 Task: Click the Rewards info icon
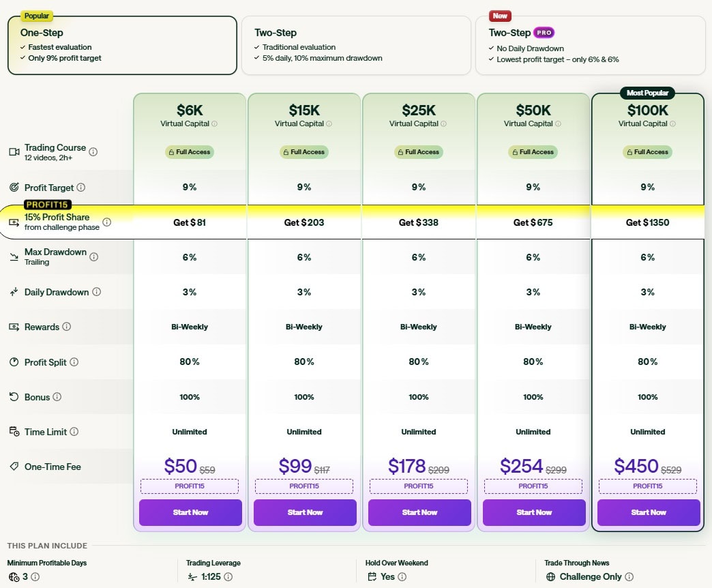[x=67, y=327]
